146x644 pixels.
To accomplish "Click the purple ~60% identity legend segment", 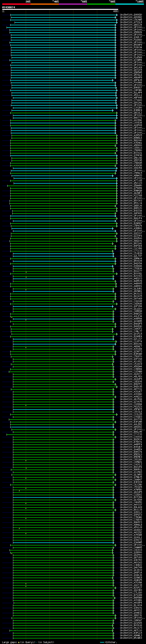I will click(73, 4).
